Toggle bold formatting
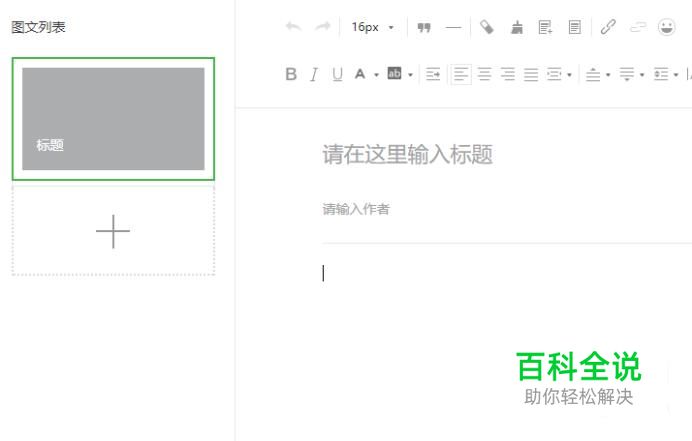Image resolution: width=692 pixels, height=441 pixels. click(x=291, y=74)
